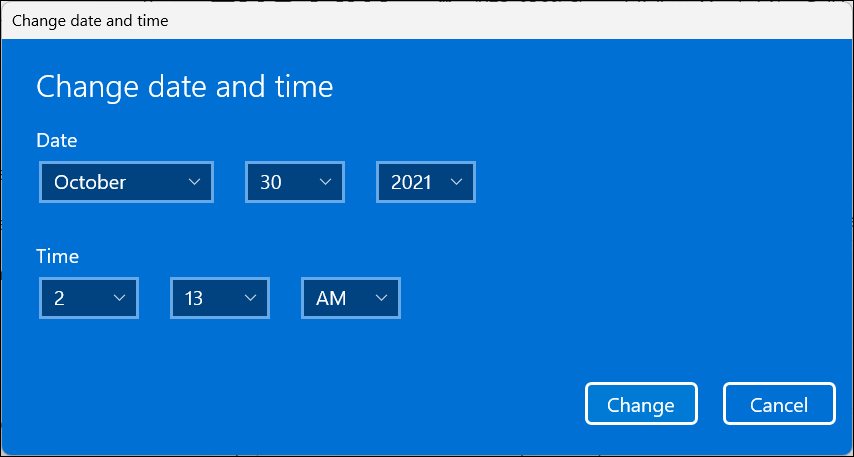Click the chevron arrow beside year 2021

(456, 182)
